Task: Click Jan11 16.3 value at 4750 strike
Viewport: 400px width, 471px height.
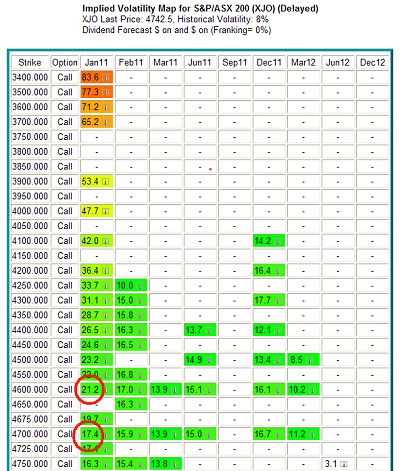Action: point(90,464)
